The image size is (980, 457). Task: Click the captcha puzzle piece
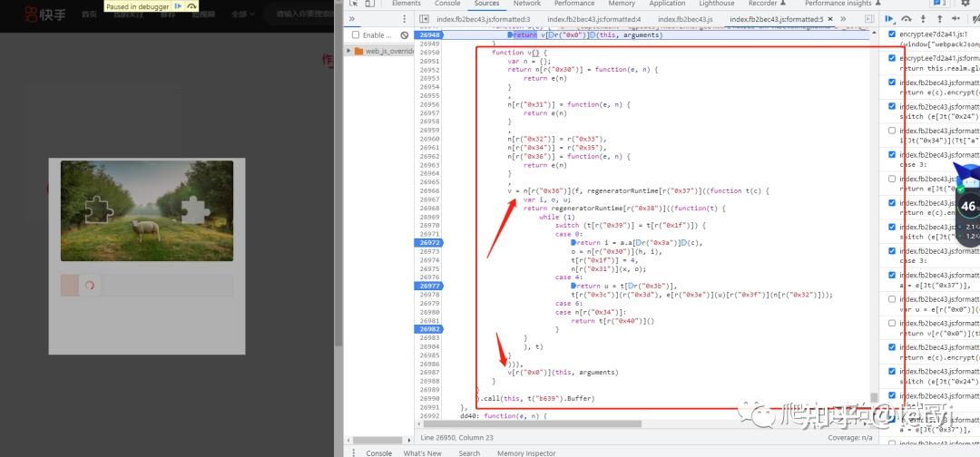coord(99,209)
